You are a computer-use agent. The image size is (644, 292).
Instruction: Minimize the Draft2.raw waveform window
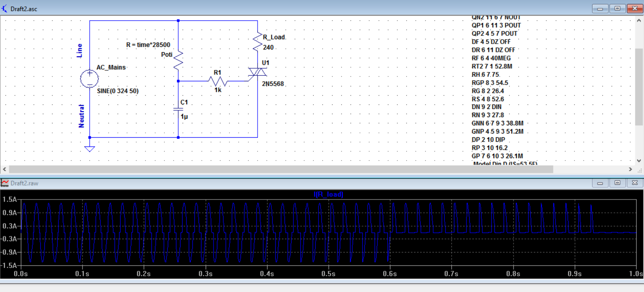(600, 183)
